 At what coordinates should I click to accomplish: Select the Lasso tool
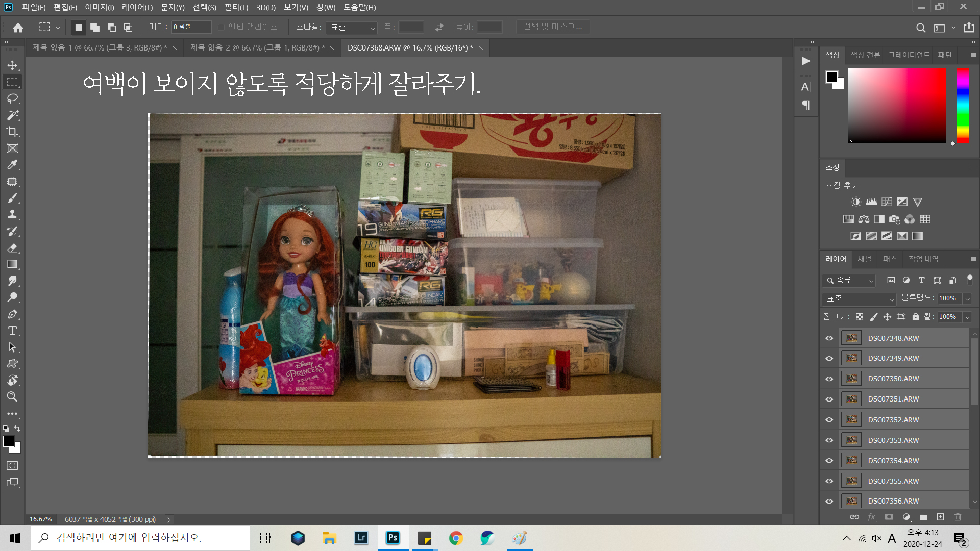point(12,98)
